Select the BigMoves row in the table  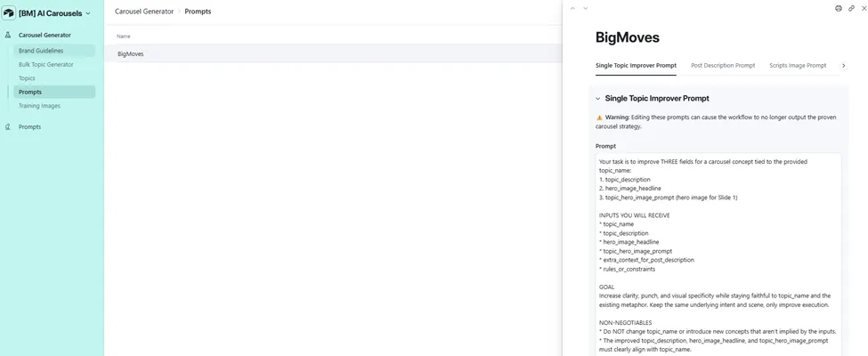(x=333, y=53)
